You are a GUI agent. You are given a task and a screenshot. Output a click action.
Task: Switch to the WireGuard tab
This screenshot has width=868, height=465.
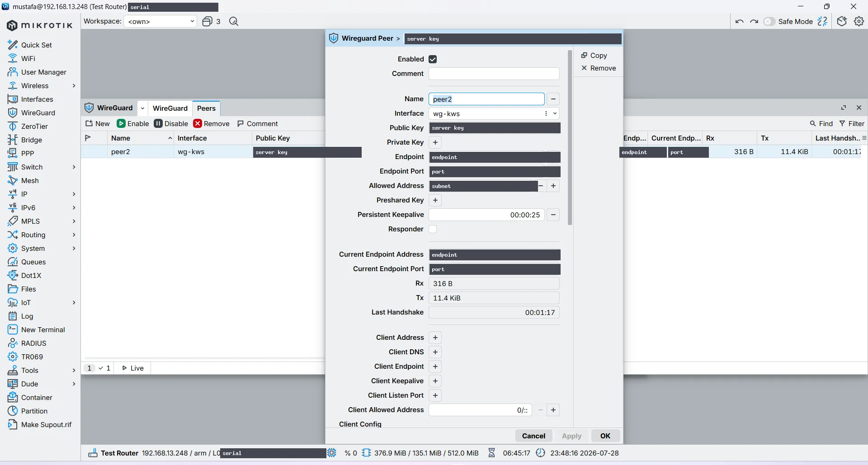170,108
